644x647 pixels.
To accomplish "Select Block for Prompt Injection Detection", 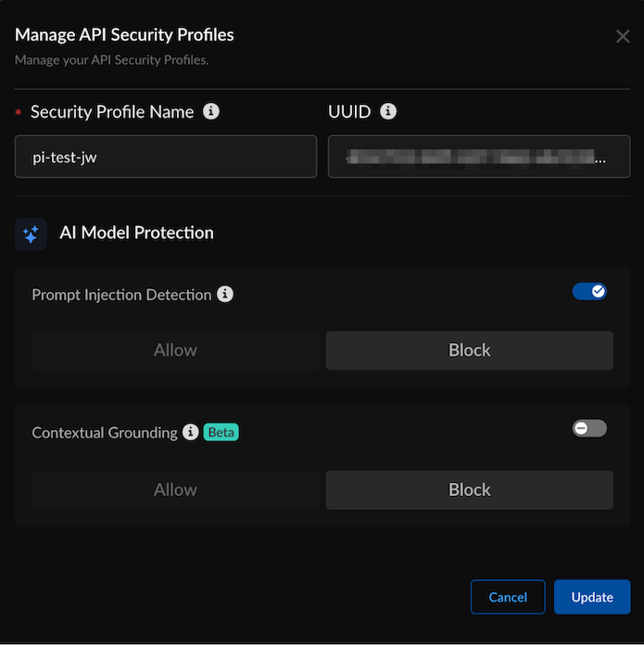I will 469,350.
